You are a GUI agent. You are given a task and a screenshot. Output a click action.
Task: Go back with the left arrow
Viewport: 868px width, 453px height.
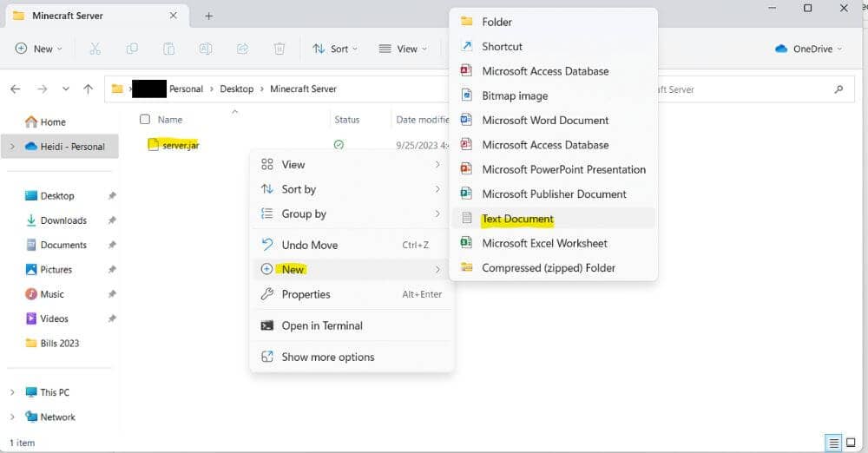tap(16, 89)
